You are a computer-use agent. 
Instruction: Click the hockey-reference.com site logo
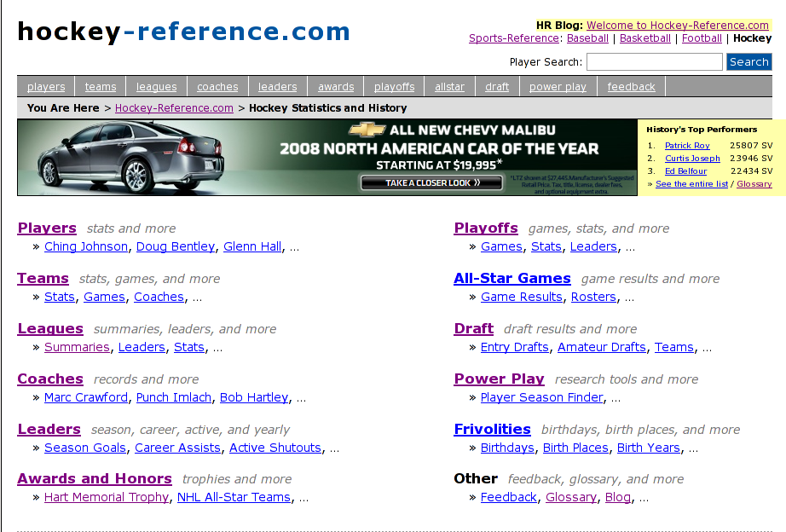[x=183, y=32]
